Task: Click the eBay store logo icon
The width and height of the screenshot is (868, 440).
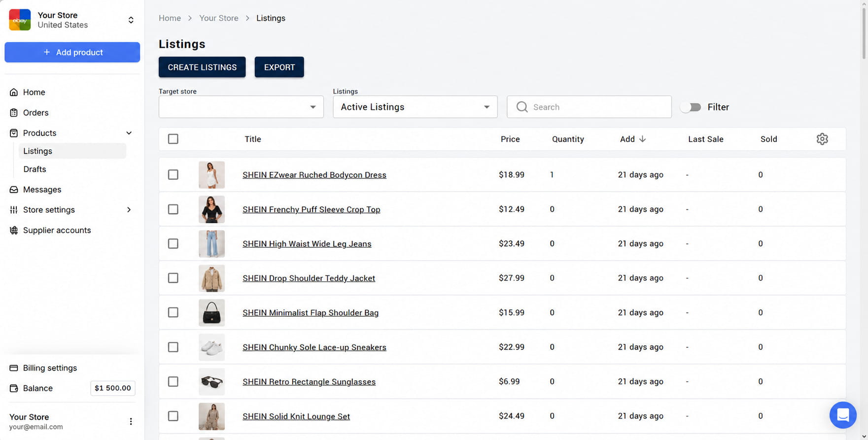Action: (x=20, y=20)
